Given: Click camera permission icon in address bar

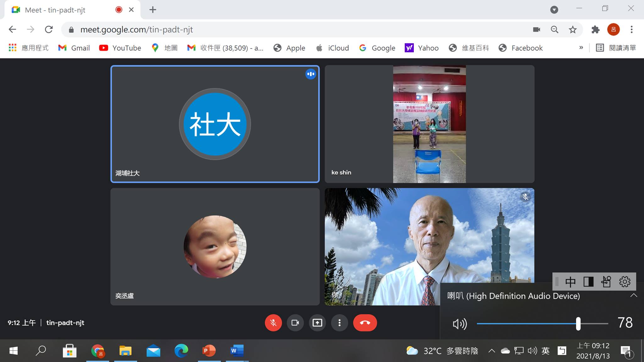Looking at the screenshot, I should [x=536, y=30].
